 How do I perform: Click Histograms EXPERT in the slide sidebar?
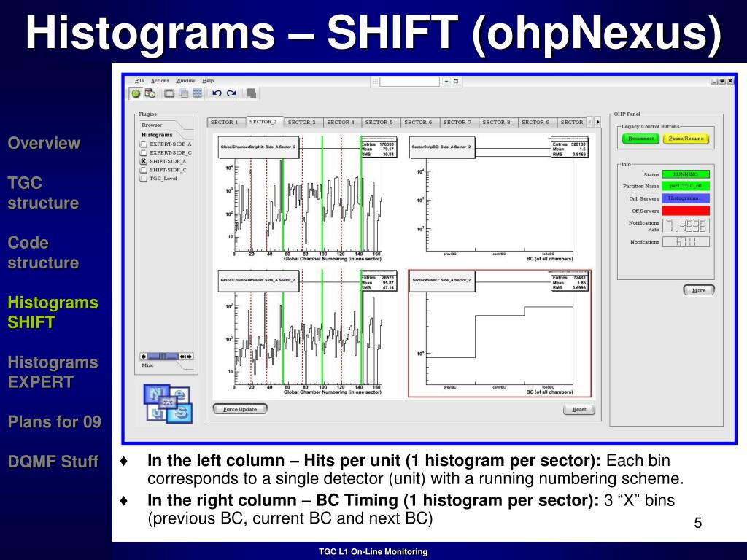pos(53,372)
